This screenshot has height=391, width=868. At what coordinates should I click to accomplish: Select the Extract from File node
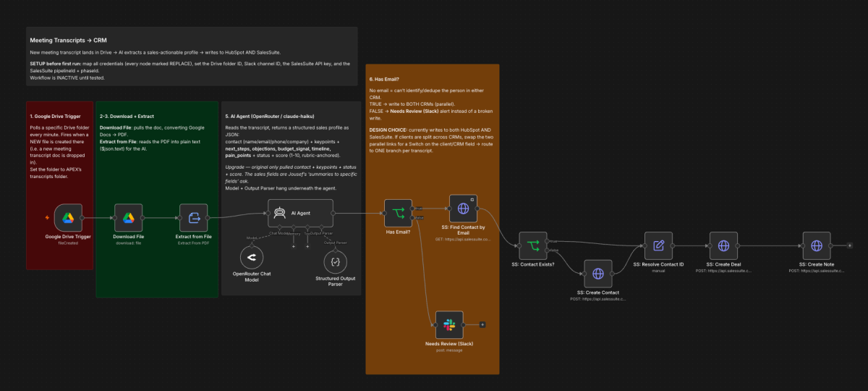(x=194, y=216)
